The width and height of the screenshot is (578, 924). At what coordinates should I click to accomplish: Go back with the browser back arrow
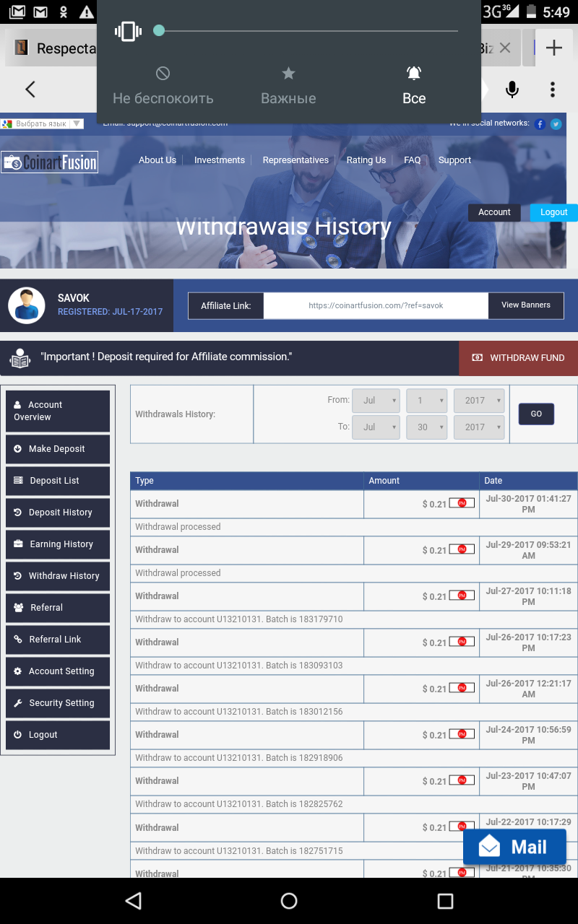tap(30, 90)
